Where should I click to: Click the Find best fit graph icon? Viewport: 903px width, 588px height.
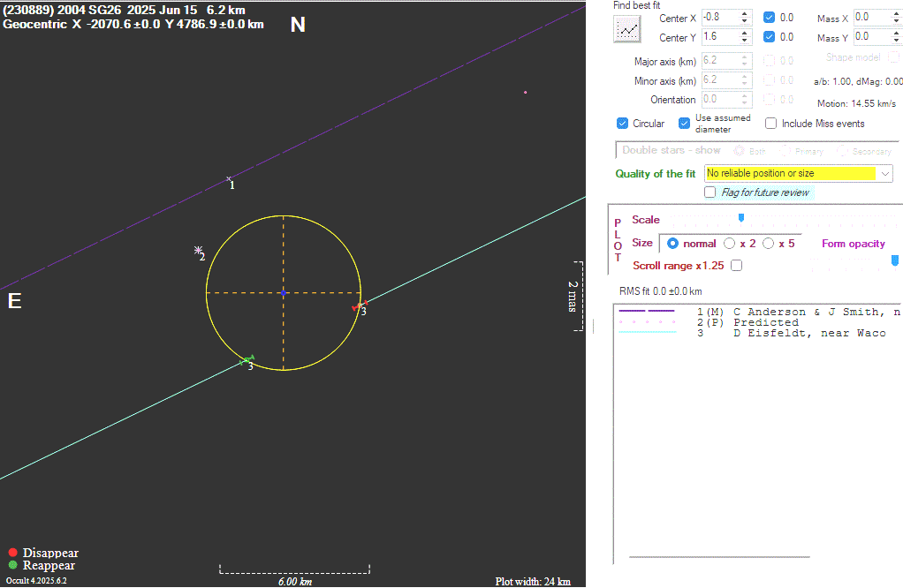[x=627, y=29]
